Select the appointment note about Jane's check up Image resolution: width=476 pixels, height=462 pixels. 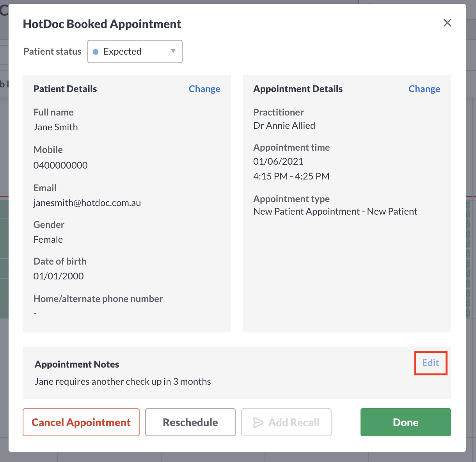123,382
